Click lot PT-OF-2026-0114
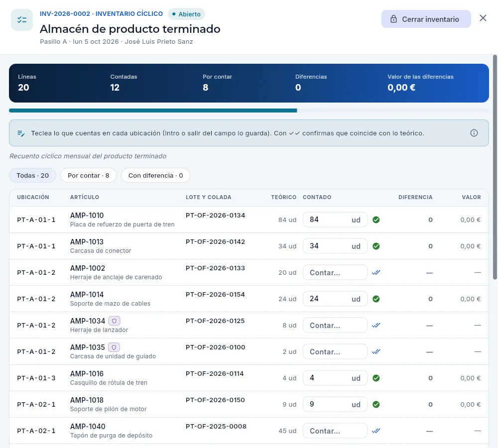This screenshot has width=498, height=448. (215, 373)
